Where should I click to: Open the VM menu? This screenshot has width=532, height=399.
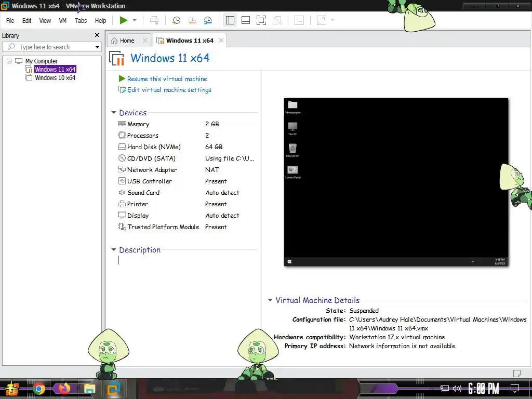[63, 21]
